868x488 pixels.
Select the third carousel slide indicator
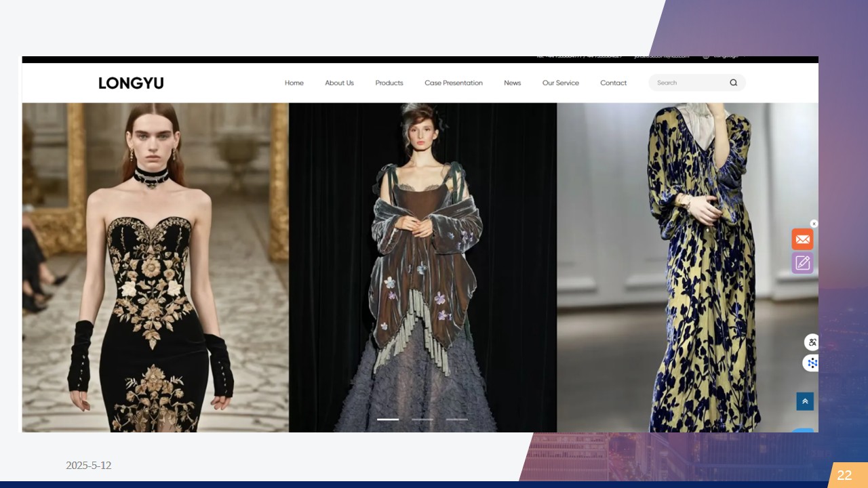(x=456, y=420)
